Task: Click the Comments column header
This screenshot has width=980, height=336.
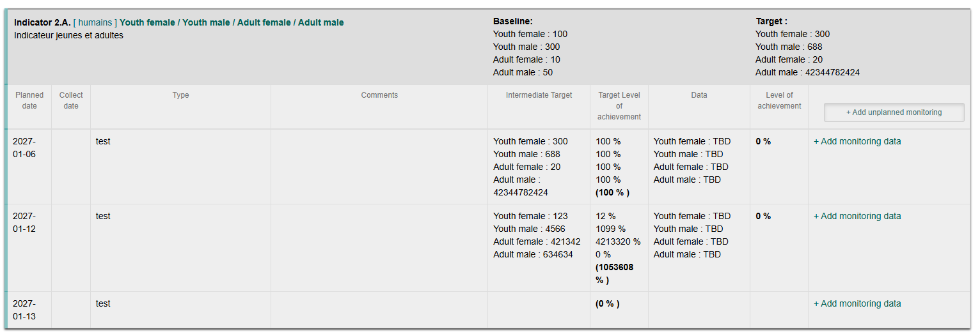Action: coord(379,95)
